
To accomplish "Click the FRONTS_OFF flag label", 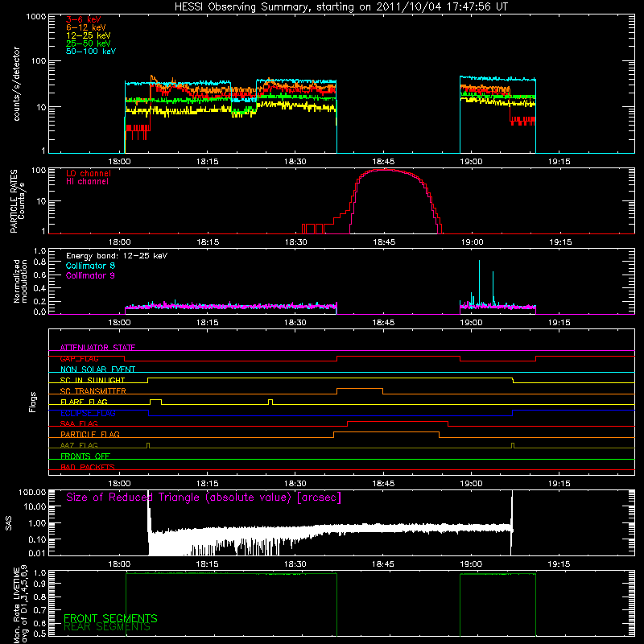I will [85, 456].
